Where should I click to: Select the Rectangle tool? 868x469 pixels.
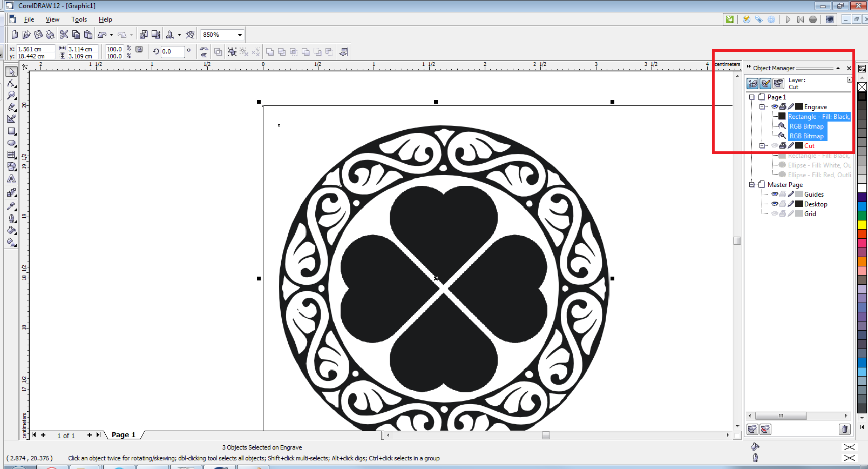tap(11, 131)
